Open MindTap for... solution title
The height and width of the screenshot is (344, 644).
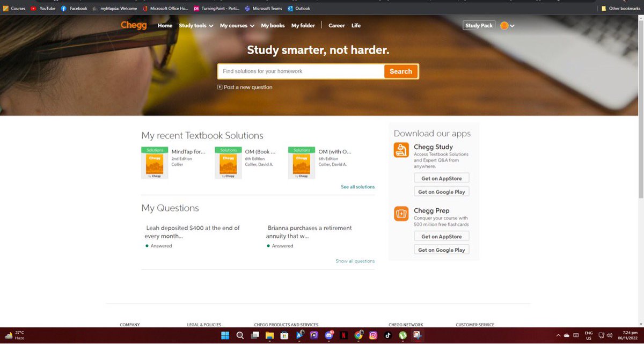coord(188,152)
